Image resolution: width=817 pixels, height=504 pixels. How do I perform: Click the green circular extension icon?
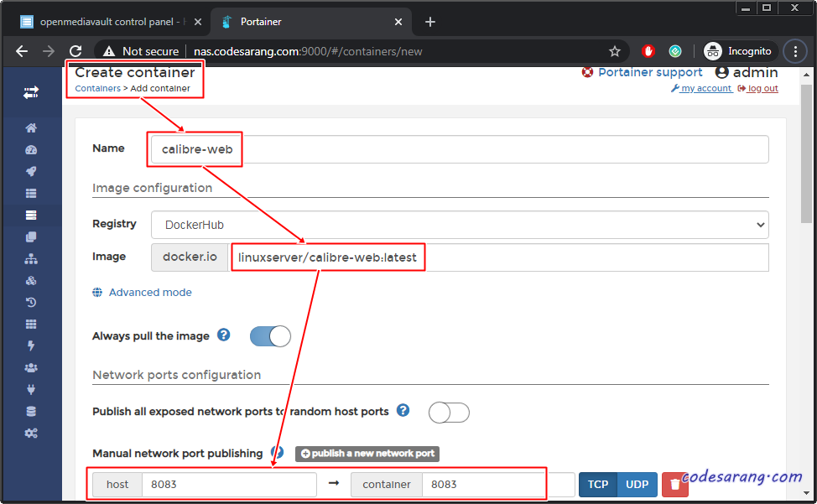point(675,51)
